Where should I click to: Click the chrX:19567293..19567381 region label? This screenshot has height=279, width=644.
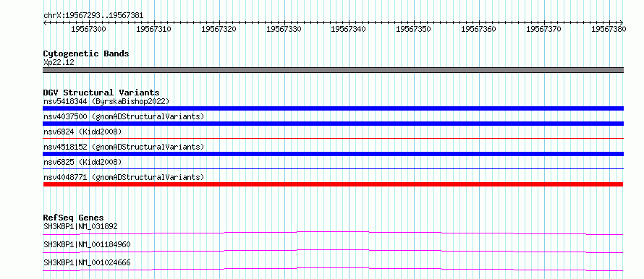[x=93, y=16]
